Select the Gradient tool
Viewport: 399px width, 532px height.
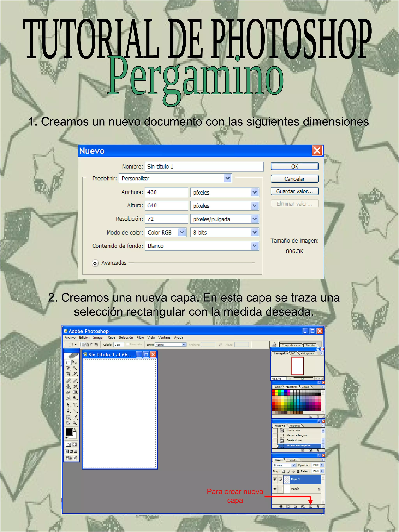(75, 392)
